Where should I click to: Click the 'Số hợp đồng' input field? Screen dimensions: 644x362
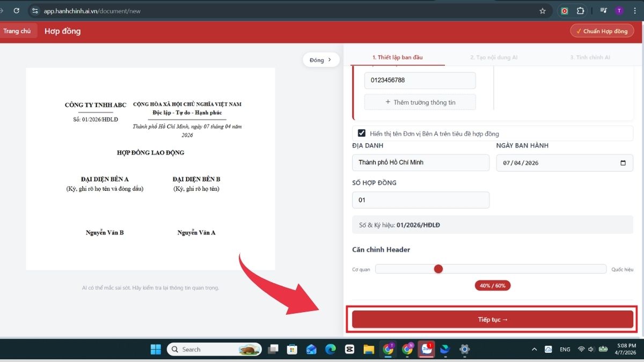pyautogui.click(x=421, y=200)
